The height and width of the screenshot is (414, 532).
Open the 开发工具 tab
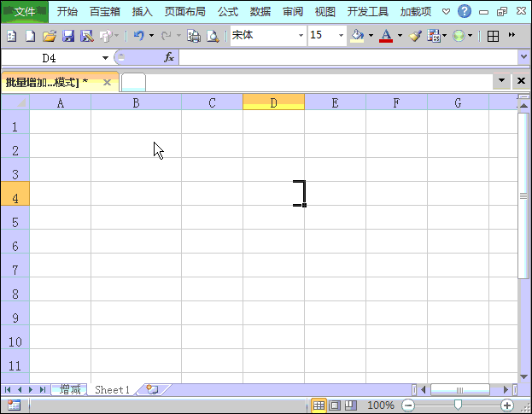click(x=368, y=12)
